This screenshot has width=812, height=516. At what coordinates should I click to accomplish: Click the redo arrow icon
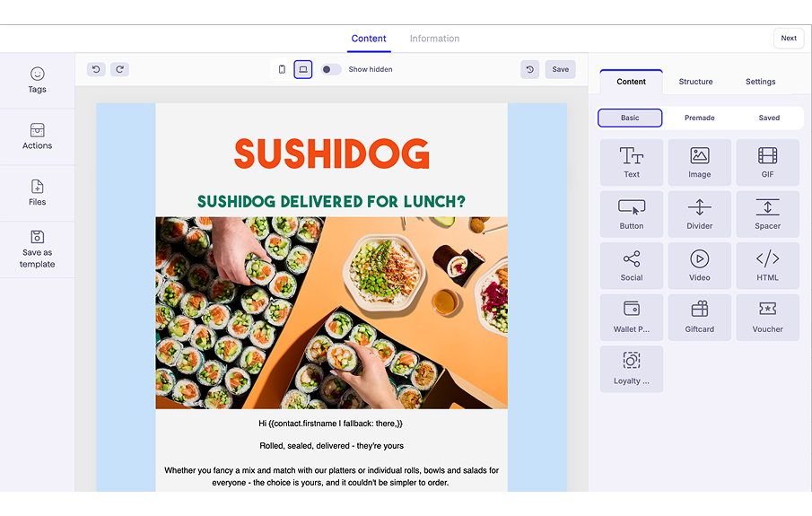[119, 69]
